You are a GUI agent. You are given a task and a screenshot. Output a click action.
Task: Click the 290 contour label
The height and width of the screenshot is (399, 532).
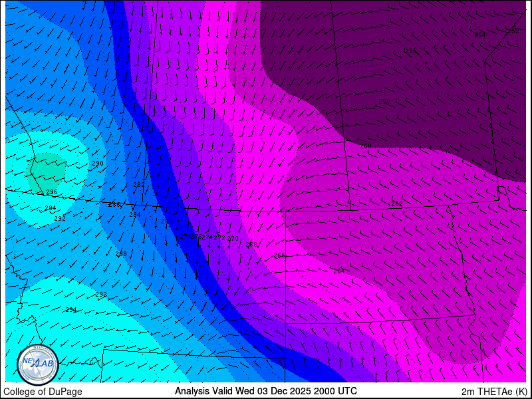coord(98,164)
